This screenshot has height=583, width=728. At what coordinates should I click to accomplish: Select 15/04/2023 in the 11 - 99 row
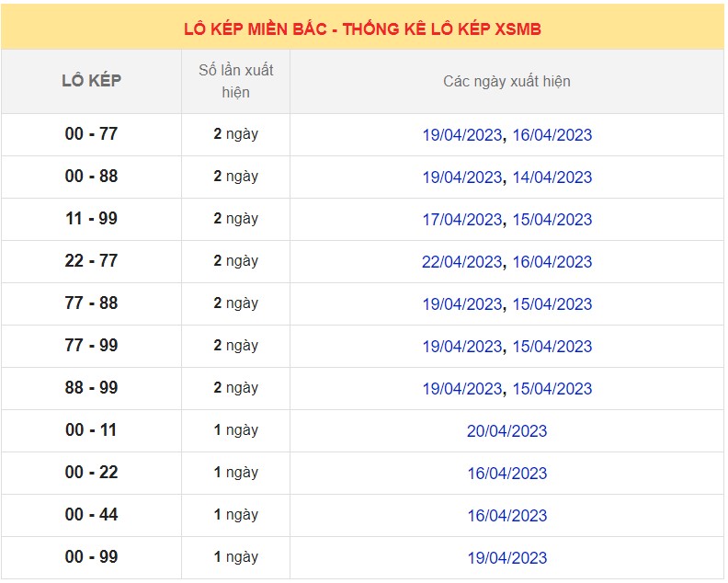click(552, 220)
